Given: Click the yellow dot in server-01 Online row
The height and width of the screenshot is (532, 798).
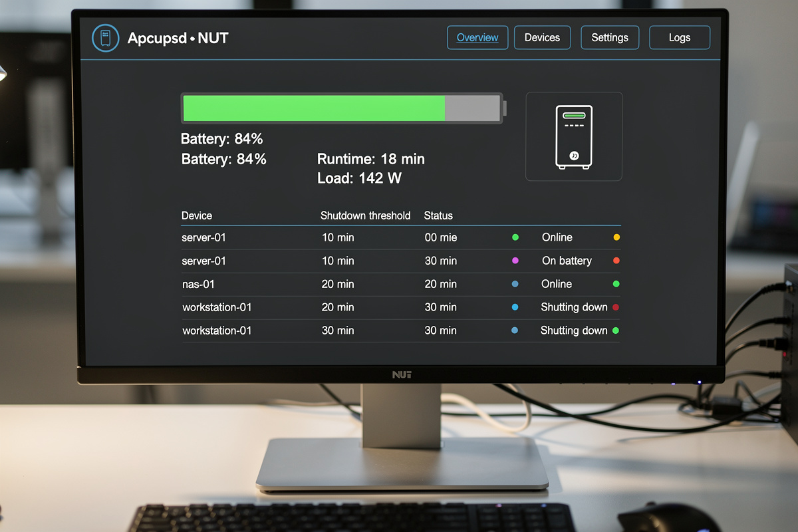Looking at the screenshot, I should pyautogui.click(x=616, y=237).
